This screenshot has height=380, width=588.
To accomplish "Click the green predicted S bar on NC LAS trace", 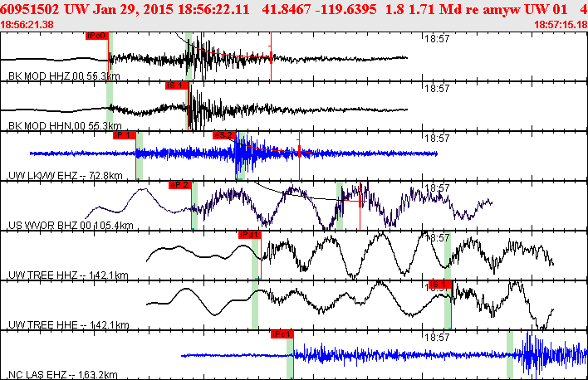I will (x=510, y=355).
